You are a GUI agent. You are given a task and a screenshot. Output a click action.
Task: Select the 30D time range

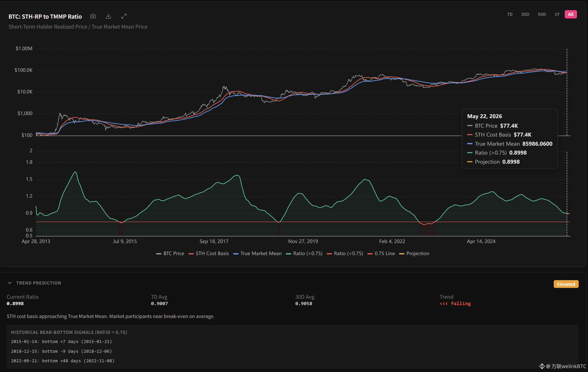pyautogui.click(x=525, y=14)
